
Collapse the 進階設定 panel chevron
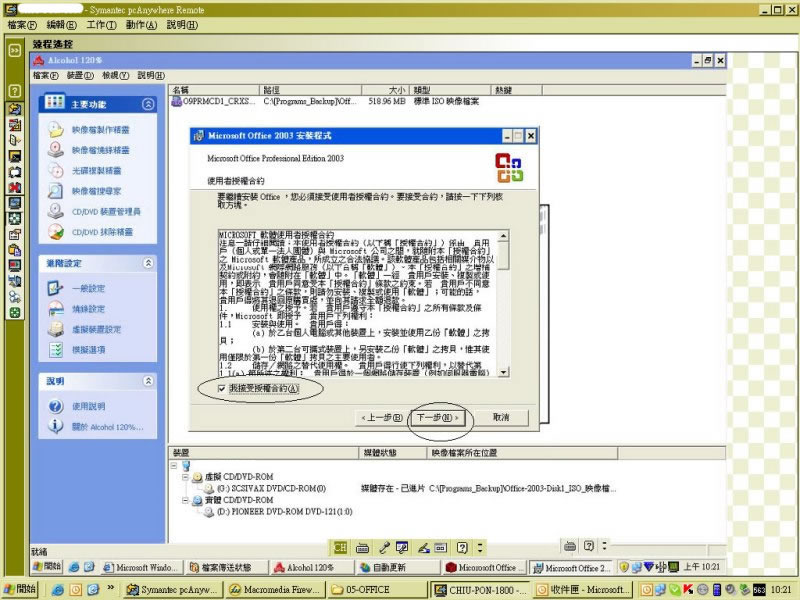[x=148, y=263]
